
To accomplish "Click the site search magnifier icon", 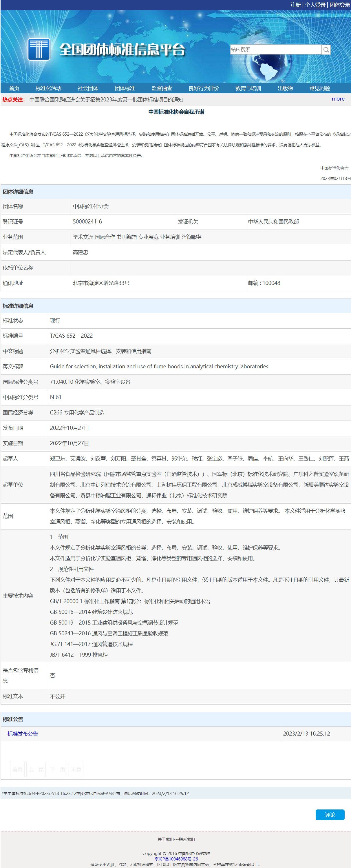I will [326, 50].
